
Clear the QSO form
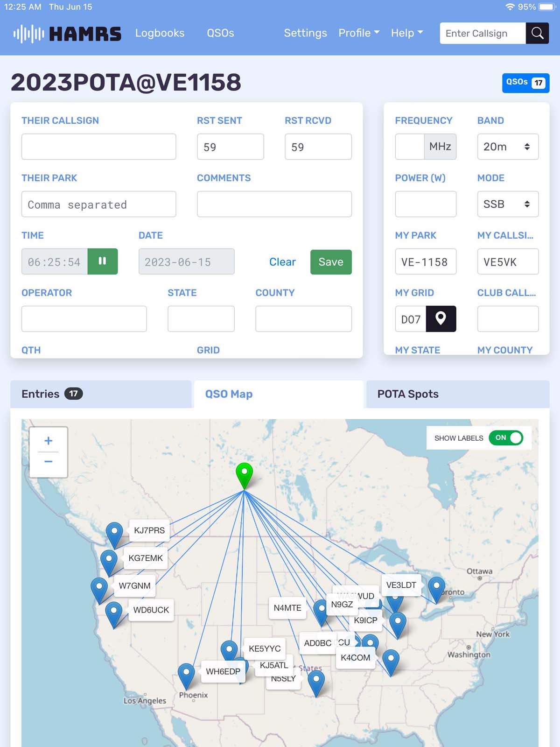pos(282,262)
